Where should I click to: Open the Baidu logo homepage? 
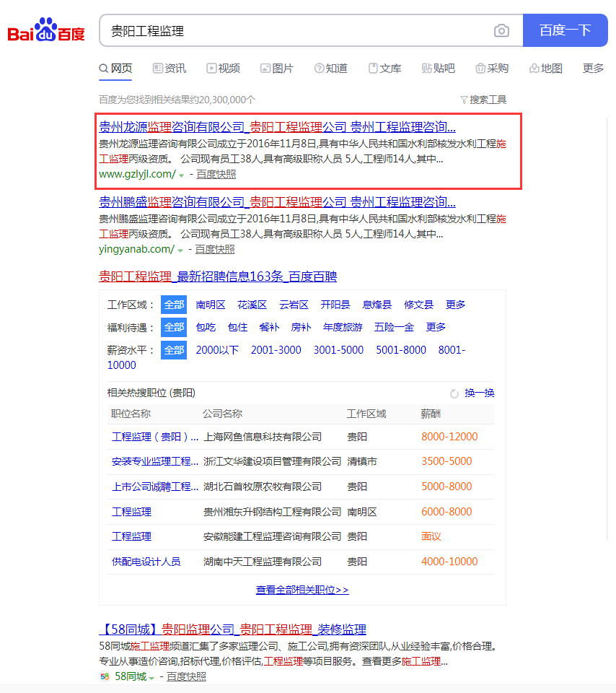46,31
